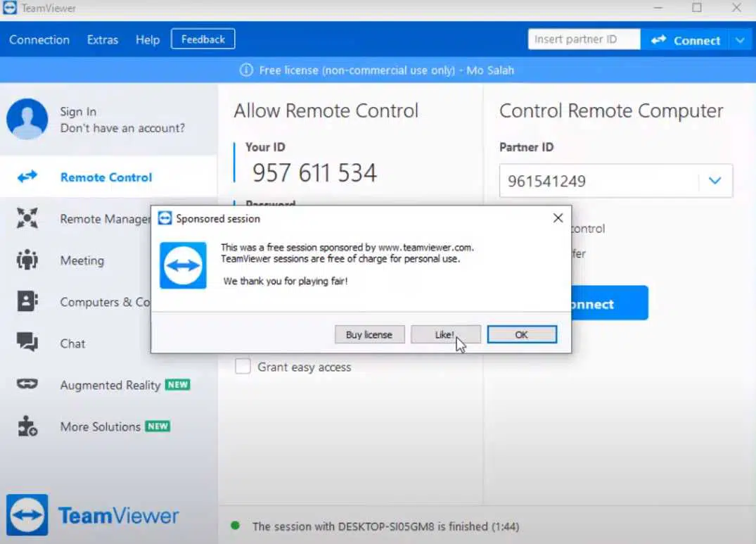Click the Computers & Contacts address book icon
756x544 pixels.
[x=27, y=301]
